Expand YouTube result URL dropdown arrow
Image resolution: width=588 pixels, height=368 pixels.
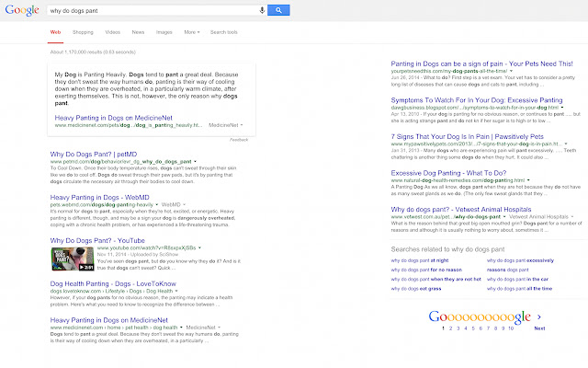point(200,247)
